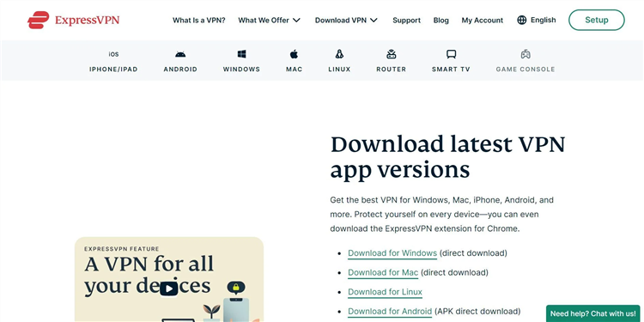This screenshot has width=644, height=322.
Task: Click Download for Linux link
Action: [x=385, y=292]
